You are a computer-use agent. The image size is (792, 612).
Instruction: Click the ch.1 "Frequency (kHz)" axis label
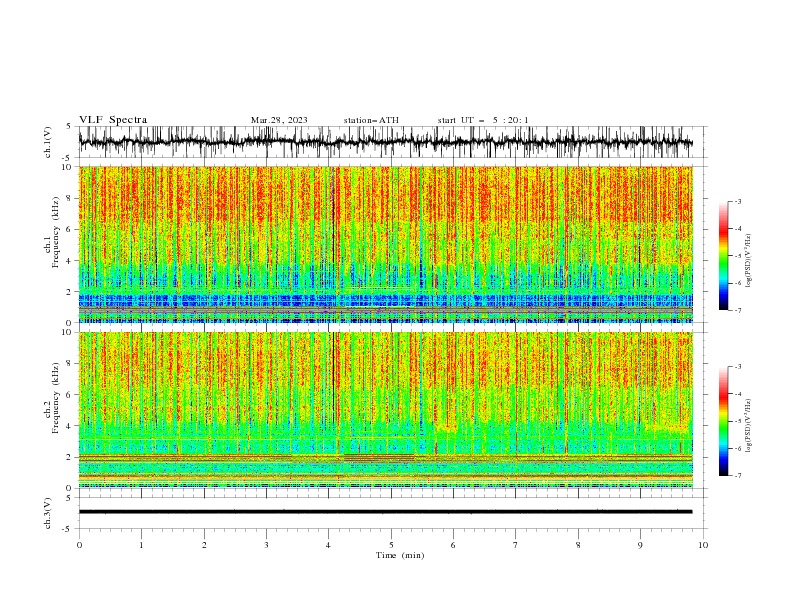[x=56, y=232]
